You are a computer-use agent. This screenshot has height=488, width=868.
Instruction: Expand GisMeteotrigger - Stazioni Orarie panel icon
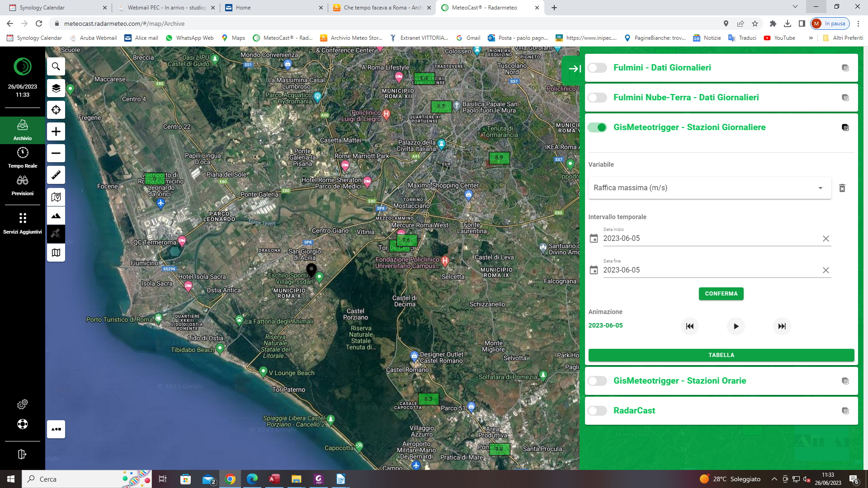tap(845, 381)
